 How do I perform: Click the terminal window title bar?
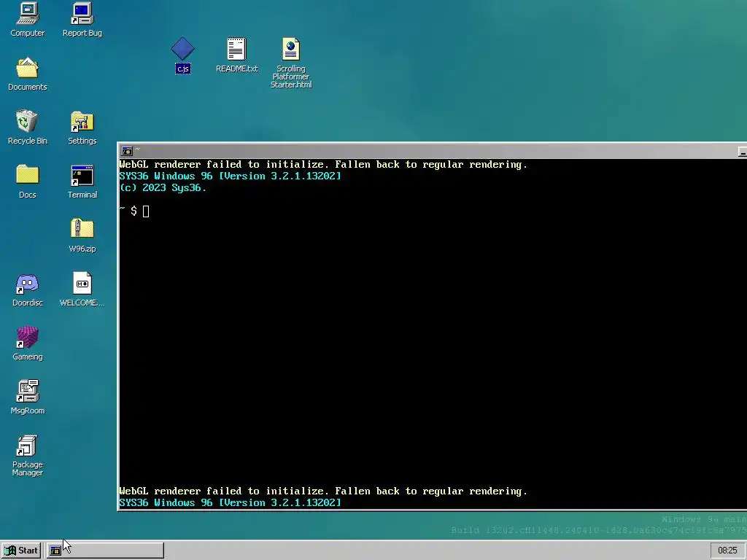click(432, 151)
